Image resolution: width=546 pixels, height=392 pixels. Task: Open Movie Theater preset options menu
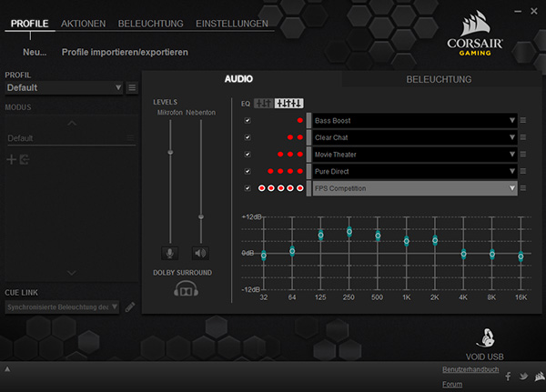click(x=522, y=155)
